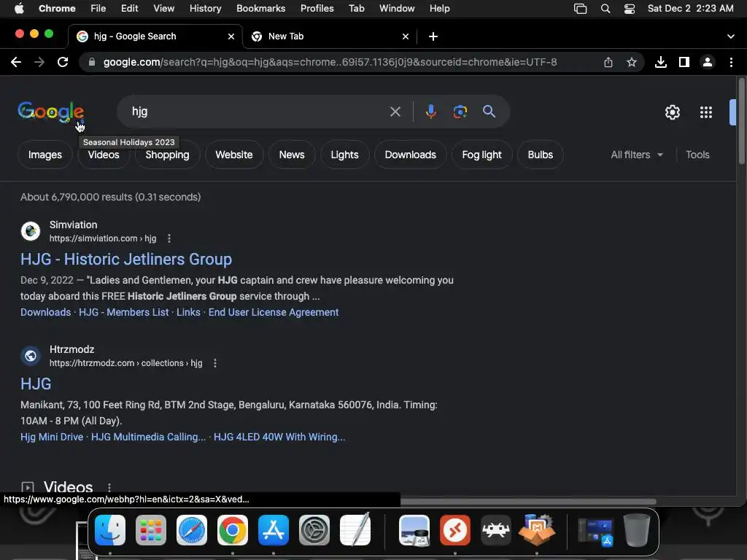The width and height of the screenshot is (747, 560).
Task: Start voice search with the microphone icon
Action: [430, 112]
